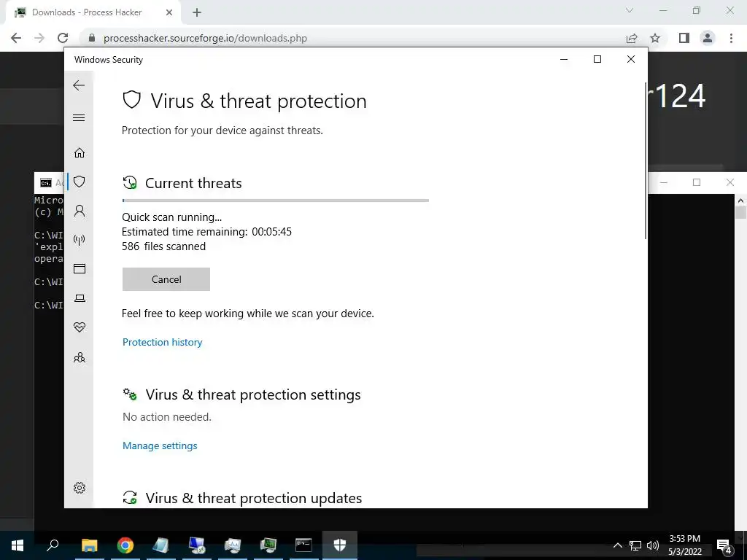
Task: Click the Estimated time remaining text
Action: (x=206, y=232)
